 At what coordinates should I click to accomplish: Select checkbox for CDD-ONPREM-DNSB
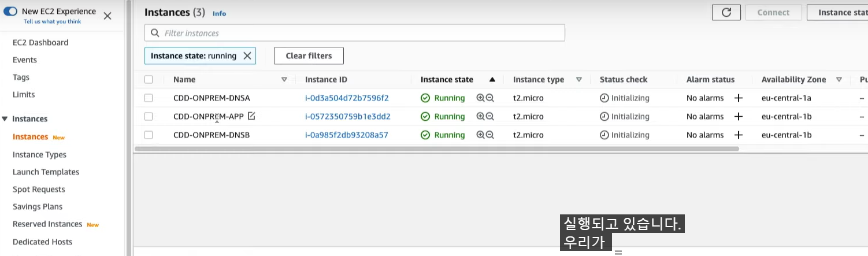click(x=149, y=135)
